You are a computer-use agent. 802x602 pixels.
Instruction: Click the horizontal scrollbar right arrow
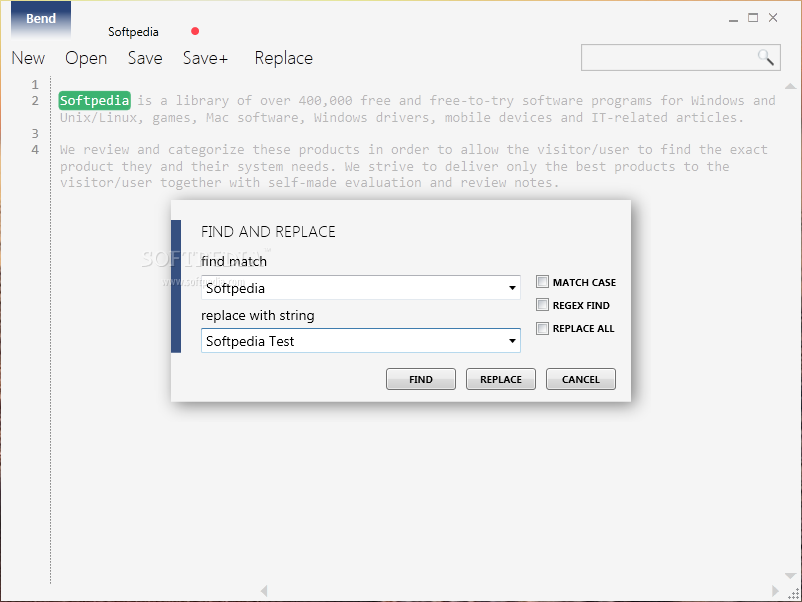(x=775, y=591)
